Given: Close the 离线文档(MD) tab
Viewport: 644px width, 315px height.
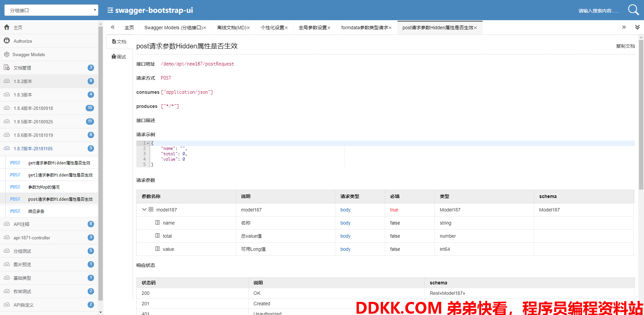Looking at the screenshot, I should click(x=248, y=28).
